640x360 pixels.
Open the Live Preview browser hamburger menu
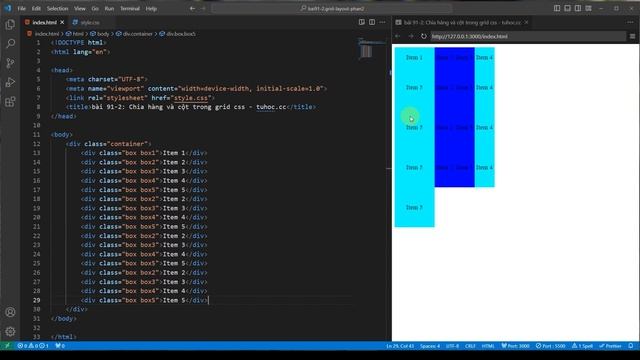tap(632, 36)
